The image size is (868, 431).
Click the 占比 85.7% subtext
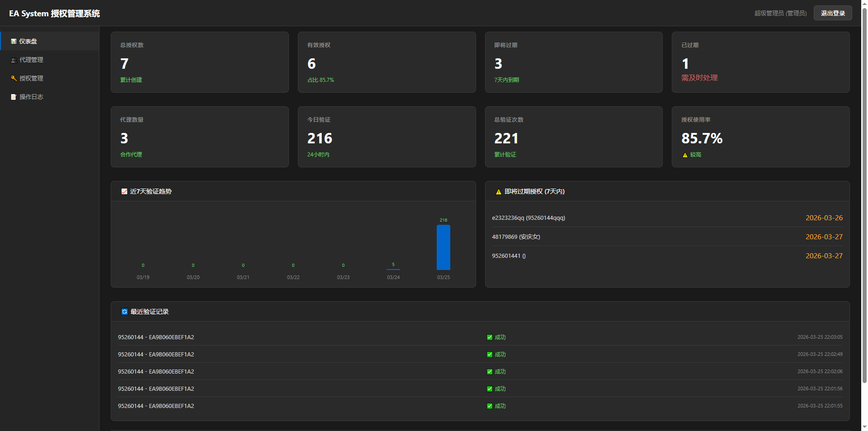pyautogui.click(x=321, y=80)
